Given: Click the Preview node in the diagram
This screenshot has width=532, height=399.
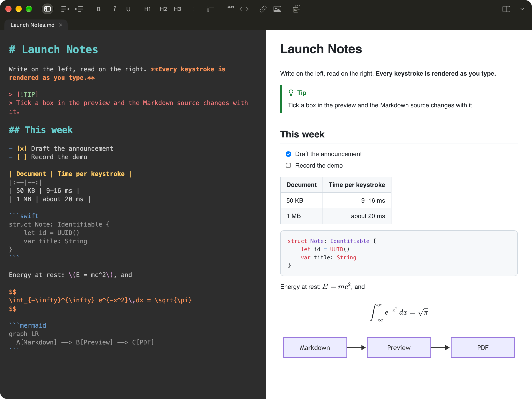Looking at the screenshot, I should (x=399, y=348).
